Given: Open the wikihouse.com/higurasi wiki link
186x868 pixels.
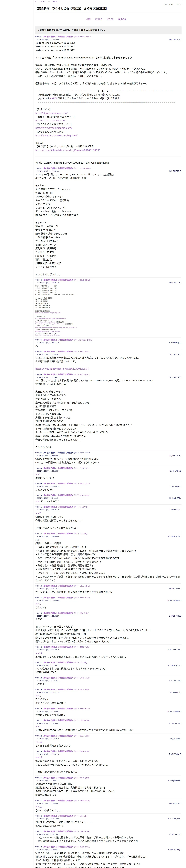Looking at the screenshot, I should (x=56, y=135).
